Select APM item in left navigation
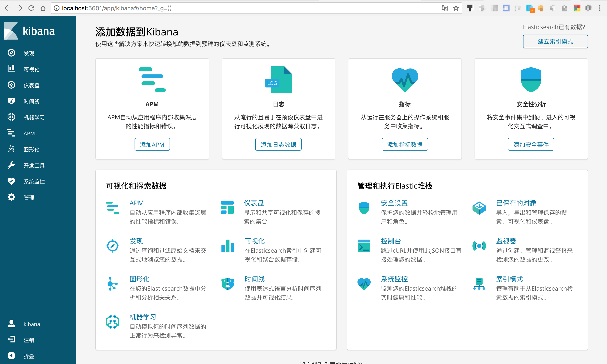The width and height of the screenshot is (607, 364). click(29, 133)
